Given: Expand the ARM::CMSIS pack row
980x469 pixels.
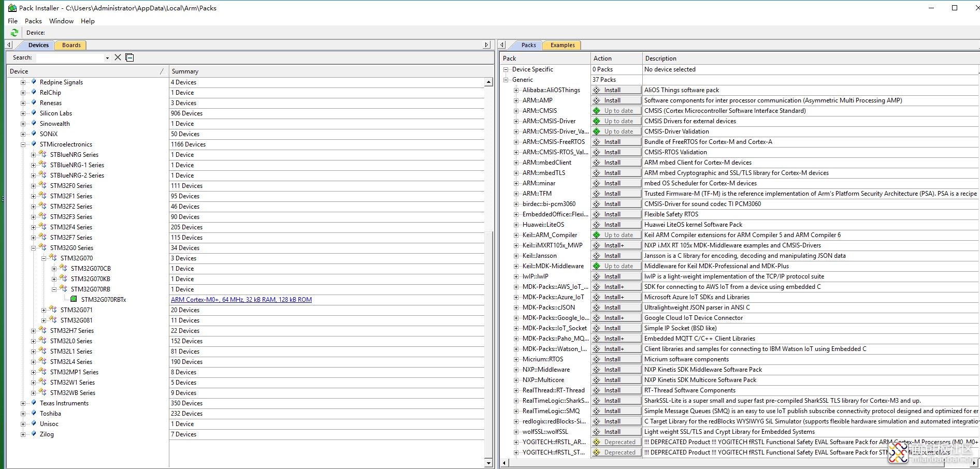Looking at the screenshot, I should coord(516,111).
